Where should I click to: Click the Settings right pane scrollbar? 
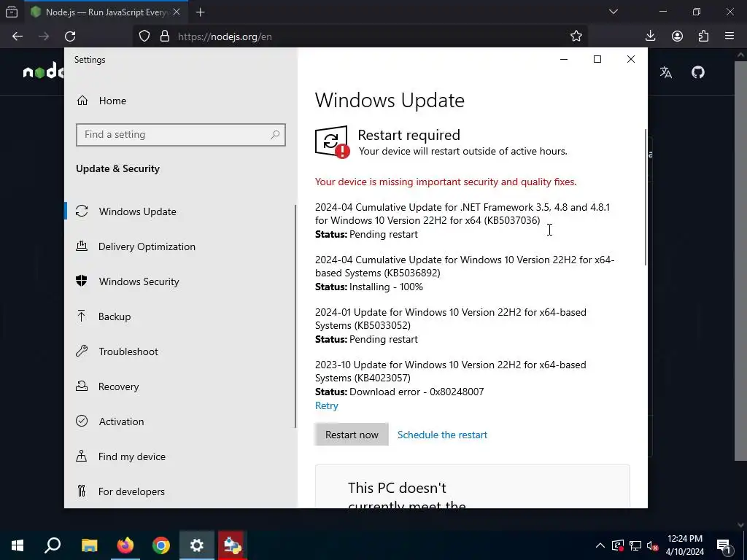point(646,197)
